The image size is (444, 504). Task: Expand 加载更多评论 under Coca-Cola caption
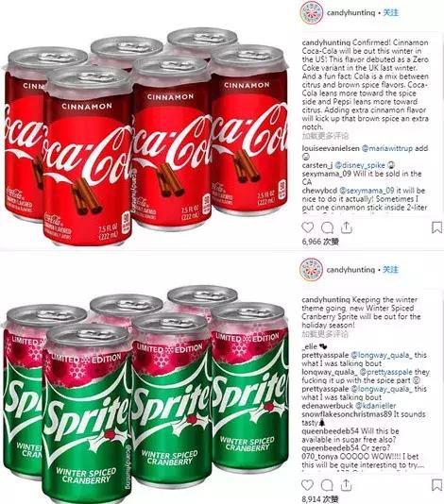pyautogui.click(x=325, y=136)
